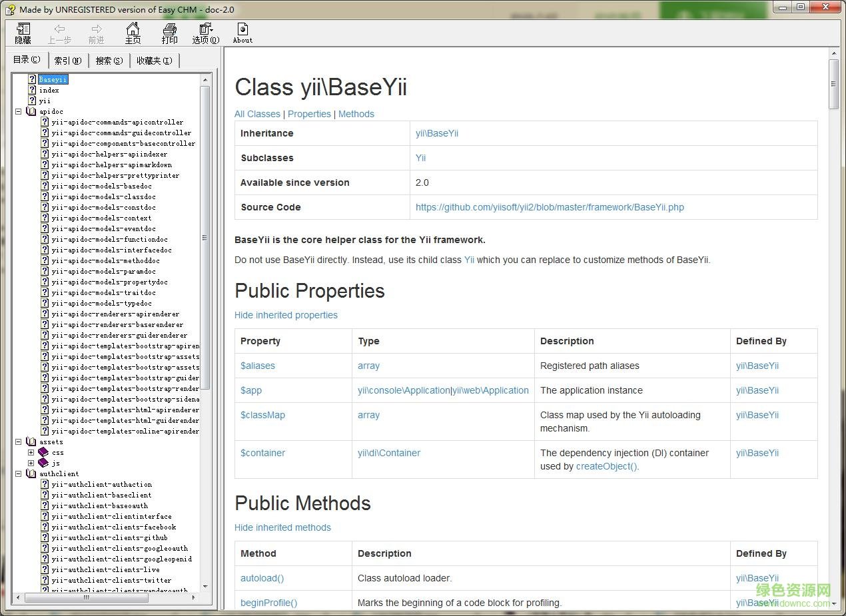This screenshot has height=616, width=846.
Task: Click the authclient open book icon
Action: tap(31, 473)
